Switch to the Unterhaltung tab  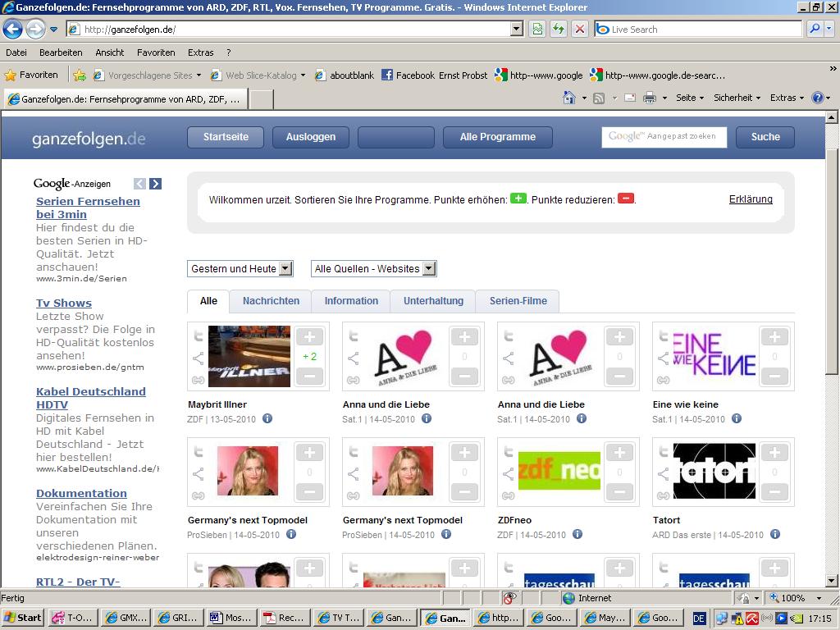433,301
